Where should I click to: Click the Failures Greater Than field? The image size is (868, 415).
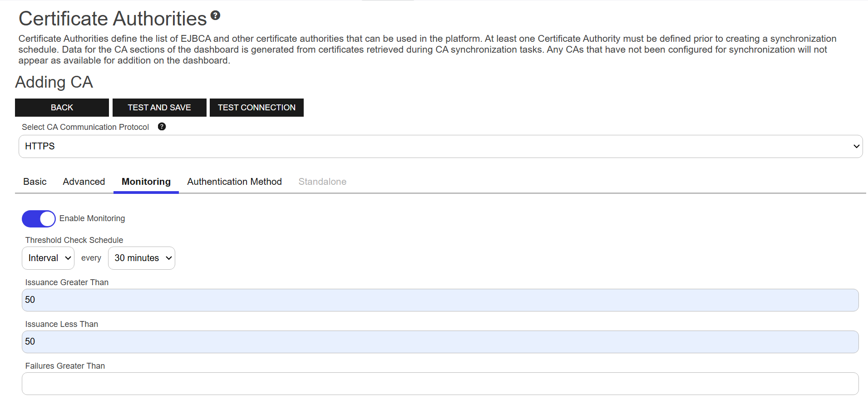pos(440,384)
